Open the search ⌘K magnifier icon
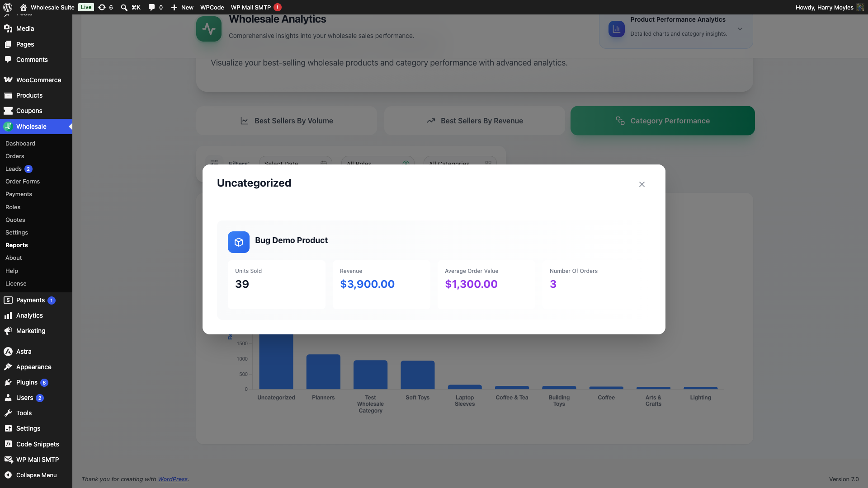Screen dimensions: 868x488 point(124,7)
